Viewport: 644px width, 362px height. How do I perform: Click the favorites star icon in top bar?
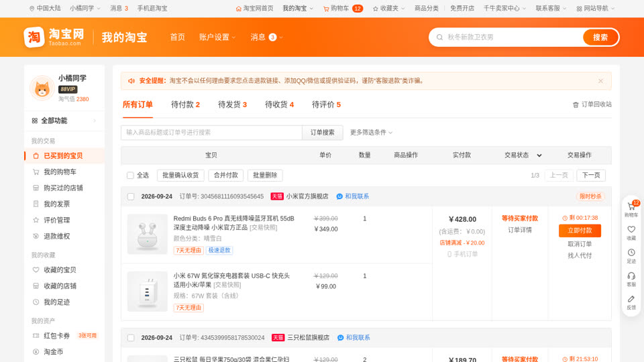376,8
